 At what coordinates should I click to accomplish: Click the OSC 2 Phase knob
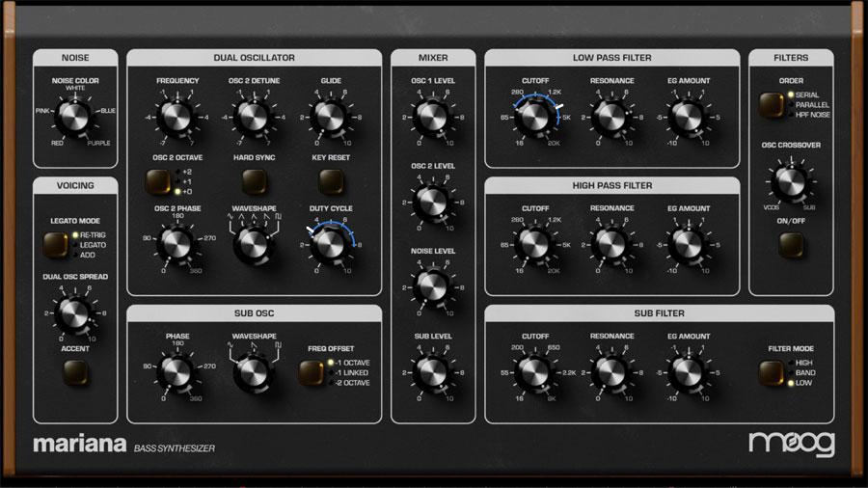coord(176,244)
